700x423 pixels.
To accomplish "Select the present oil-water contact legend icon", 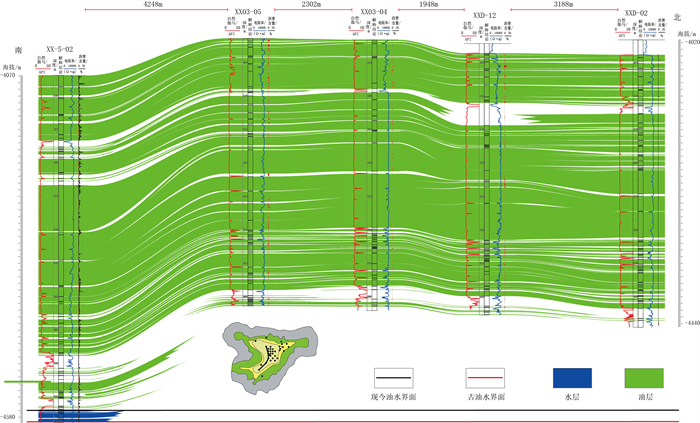I will pyautogui.click(x=392, y=378).
